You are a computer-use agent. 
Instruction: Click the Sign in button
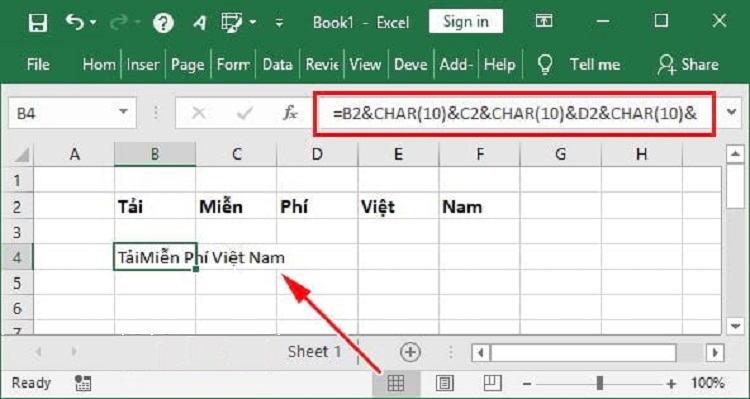pos(465,21)
